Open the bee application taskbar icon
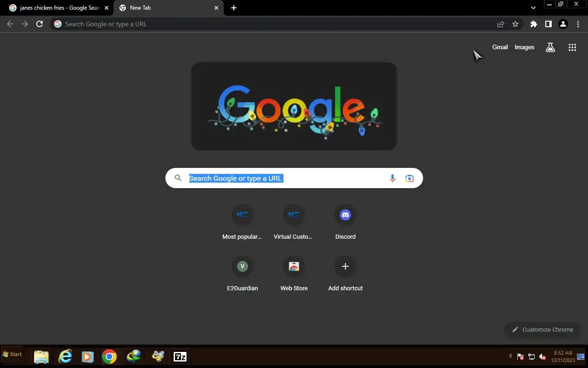The width and height of the screenshot is (588, 368). (x=158, y=356)
